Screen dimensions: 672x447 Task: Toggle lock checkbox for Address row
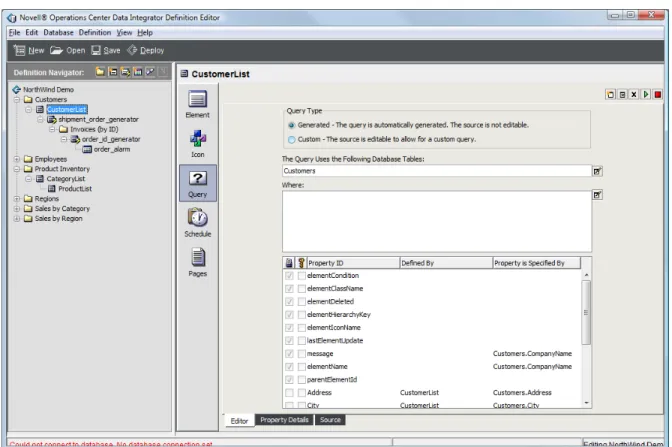[x=289, y=393]
